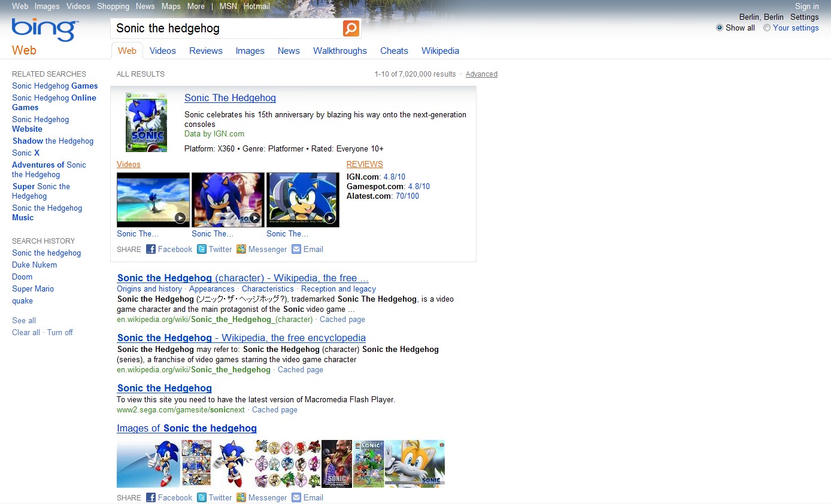
Task: Share the result using the Email icon
Action: [296, 249]
